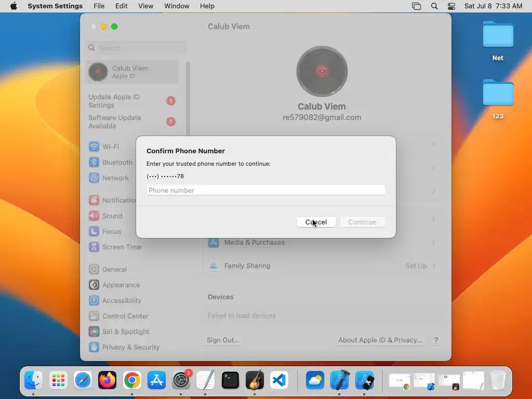Open minimized Chrome window in Dock
The height and width of the screenshot is (399, 532).
point(400,381)
